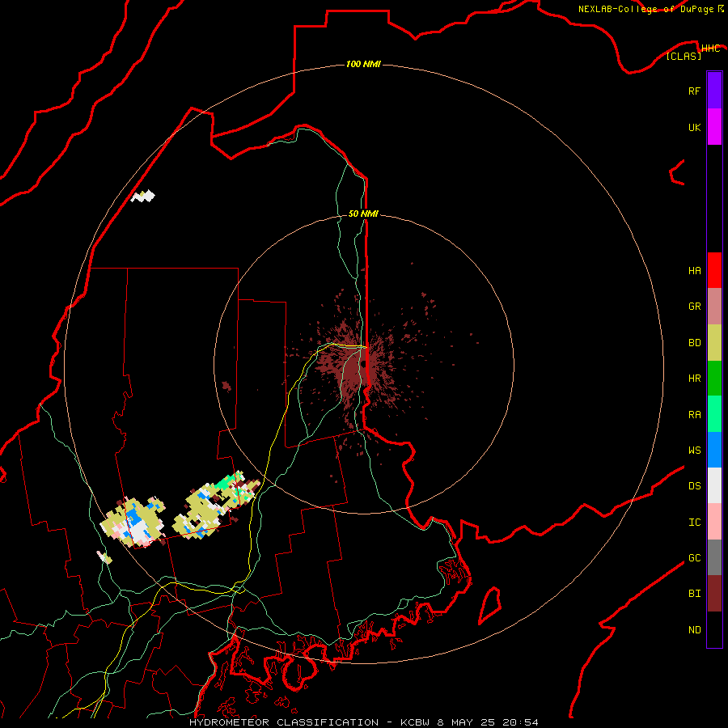This screenshot has width=728, height=728.
Task: Click the 'DS' legend label
Action: [694, 485]
